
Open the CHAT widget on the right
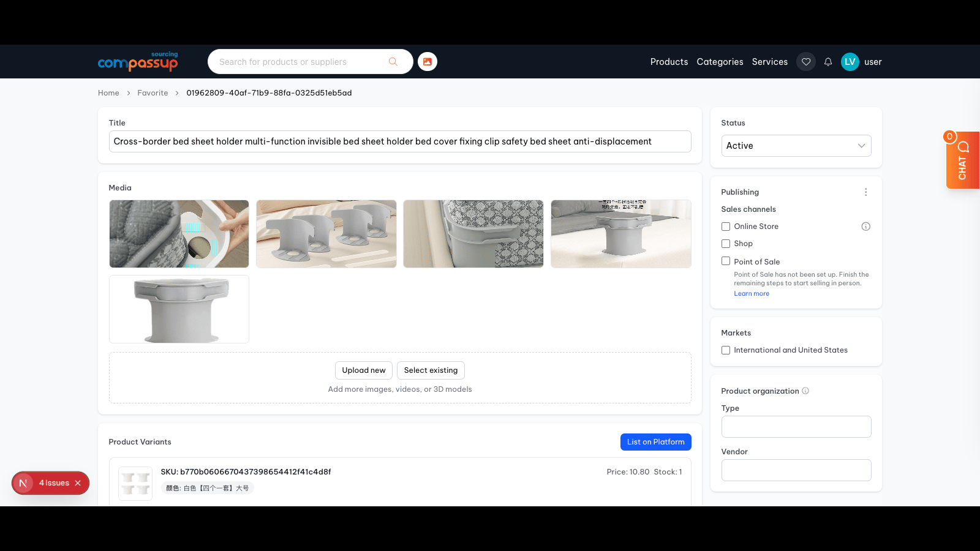coord(962,160)
